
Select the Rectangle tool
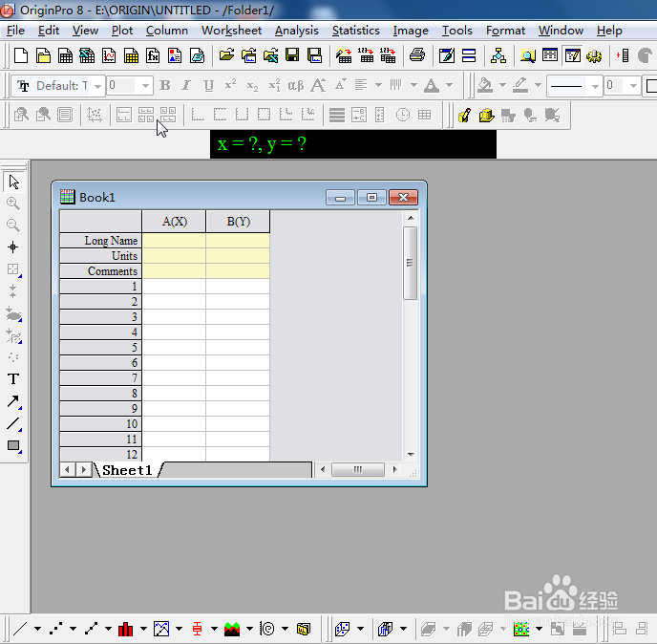point(13,445)
